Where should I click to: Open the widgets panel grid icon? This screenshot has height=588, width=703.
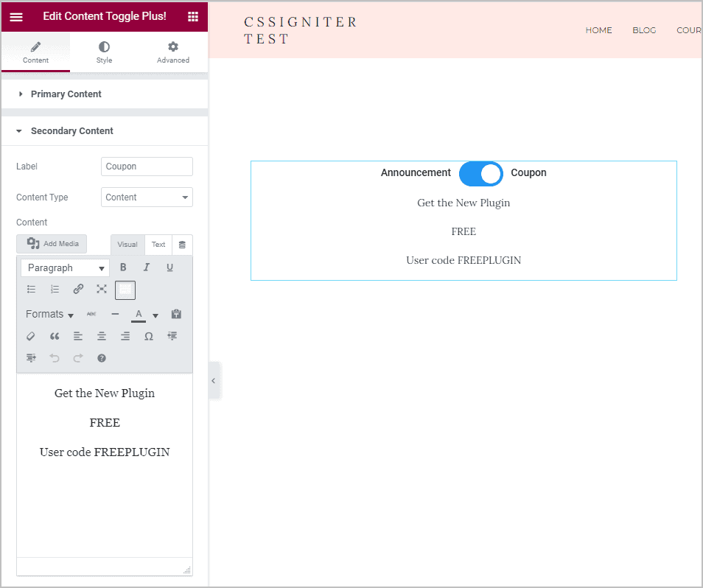pyautogui.click(x=193, y=16)
